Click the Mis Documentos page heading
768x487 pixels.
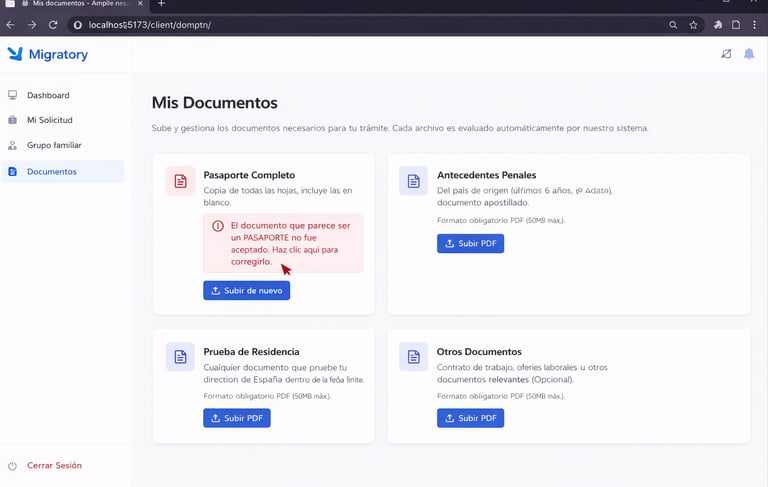(215, 103)
